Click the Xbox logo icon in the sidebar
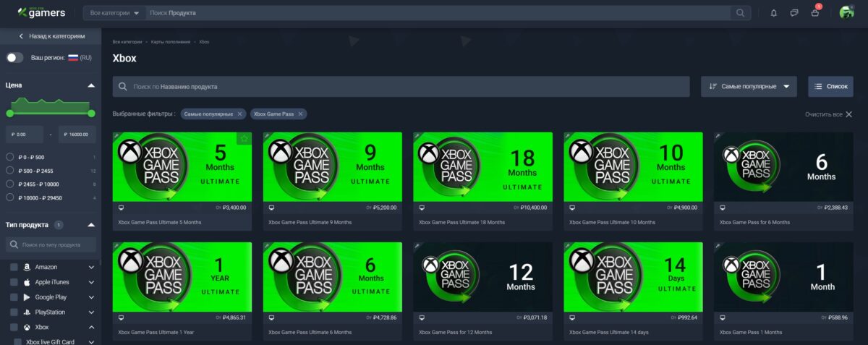Screen dimensions: 868x345 point(26,328)
